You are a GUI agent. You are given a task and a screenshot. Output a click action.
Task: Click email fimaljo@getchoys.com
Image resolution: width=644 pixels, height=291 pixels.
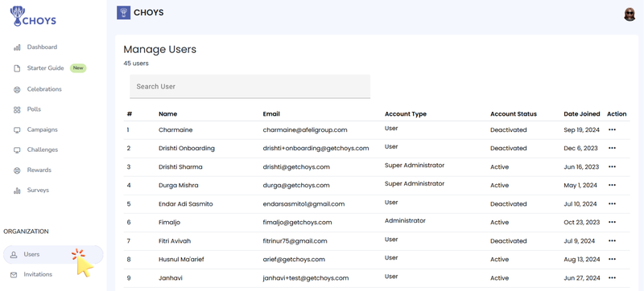pos(297,223)
